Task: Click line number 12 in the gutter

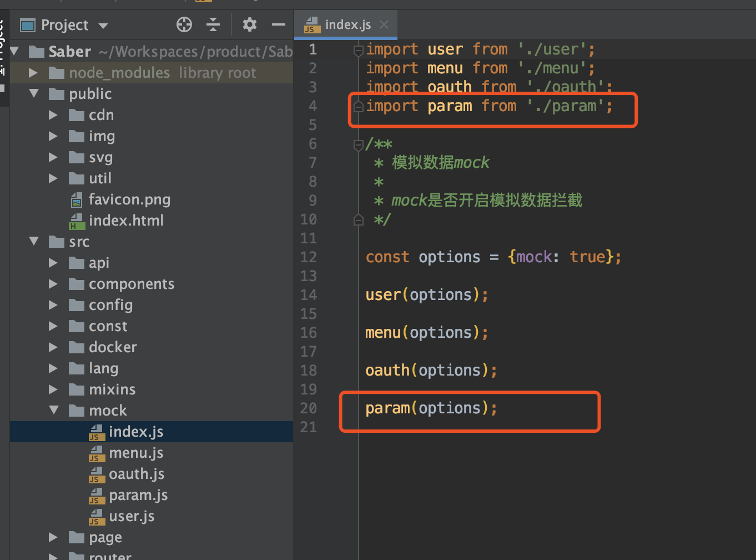Action: [x=309, y=257]
